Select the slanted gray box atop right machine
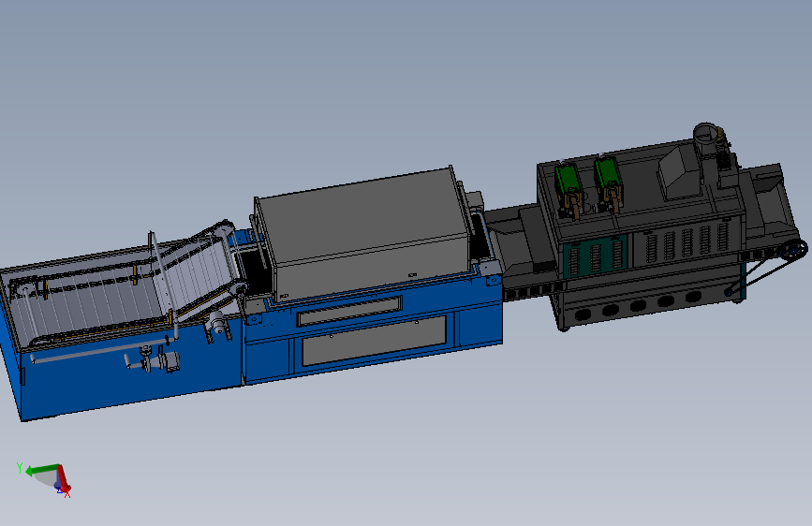812x526 pixels. 679,171
